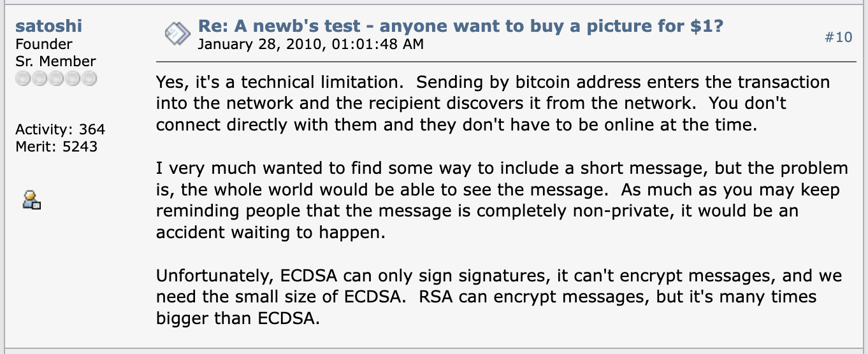Click the last rank star under Sr. Member
Screen dimensions: 868x354
[x=89, y=79]
